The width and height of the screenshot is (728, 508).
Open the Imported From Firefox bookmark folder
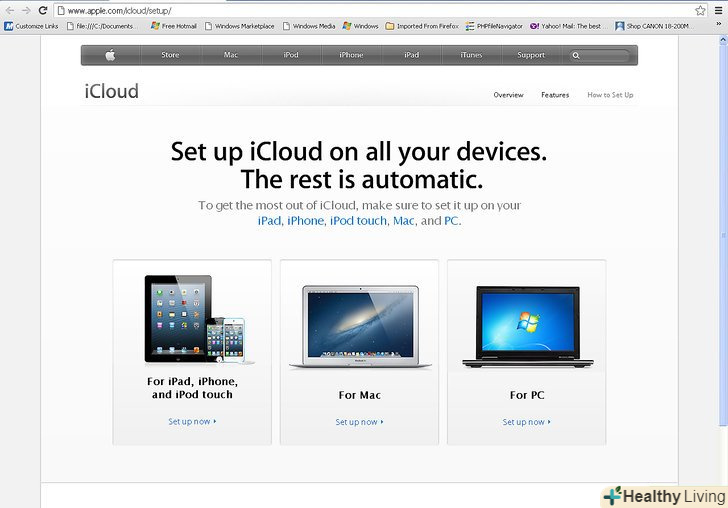[422, 26]
